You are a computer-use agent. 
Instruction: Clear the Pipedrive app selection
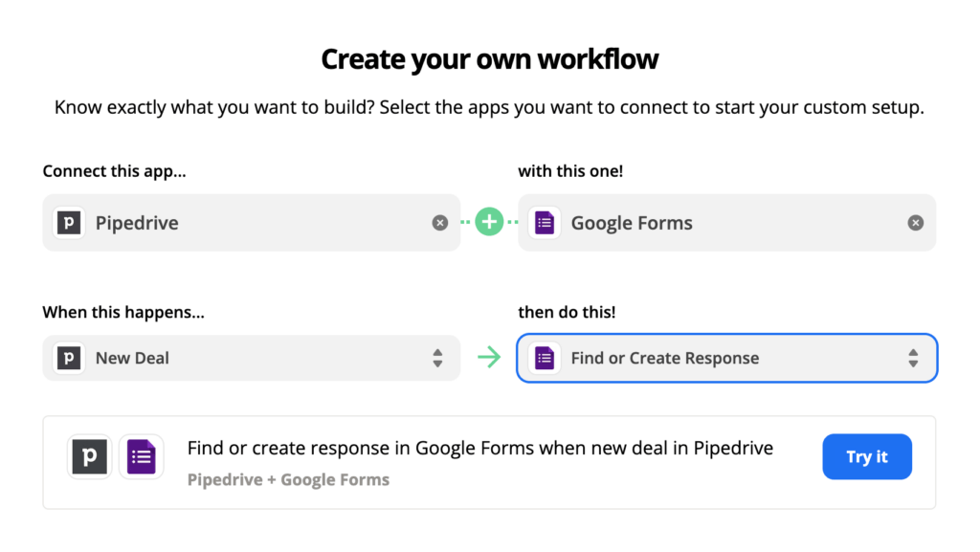440,223
